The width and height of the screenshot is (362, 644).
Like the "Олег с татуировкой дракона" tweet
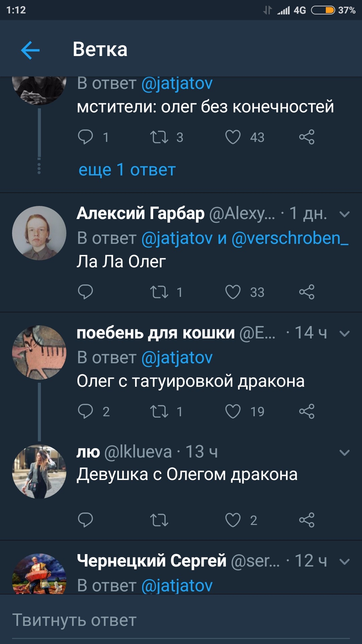tap(233, 412)
